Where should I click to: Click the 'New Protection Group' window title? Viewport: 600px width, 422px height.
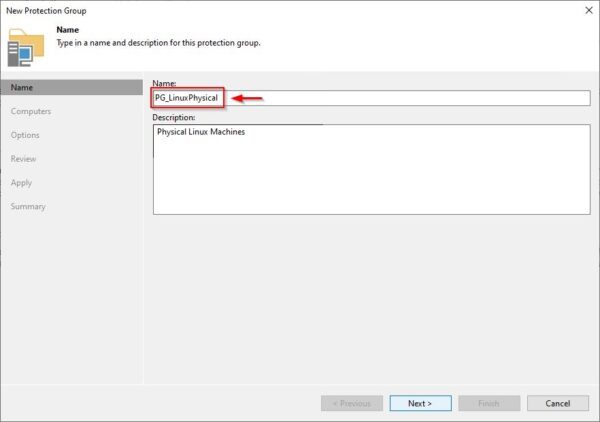[46, 11]
